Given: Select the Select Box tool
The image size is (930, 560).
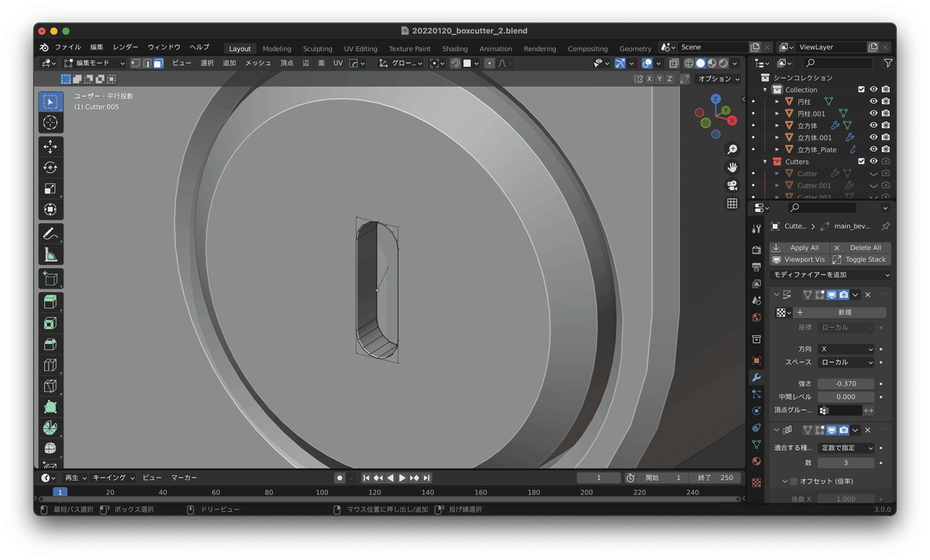Looking at the screenshot, I should tap(50, 101).
